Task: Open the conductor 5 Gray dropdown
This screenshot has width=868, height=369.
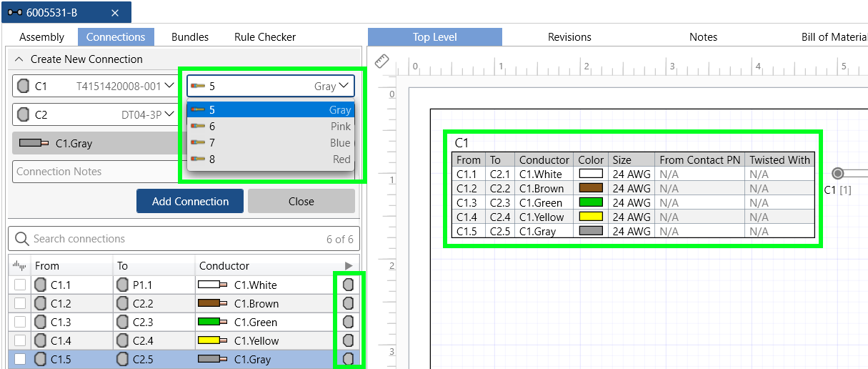Action: pyautogui.click(x=271, y=86)
